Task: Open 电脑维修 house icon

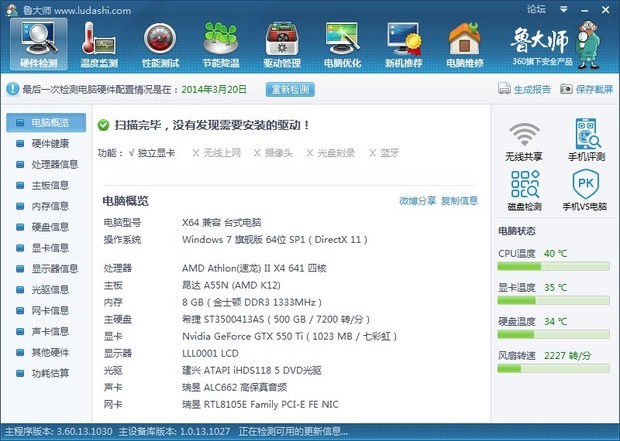Action: (465, 44)
